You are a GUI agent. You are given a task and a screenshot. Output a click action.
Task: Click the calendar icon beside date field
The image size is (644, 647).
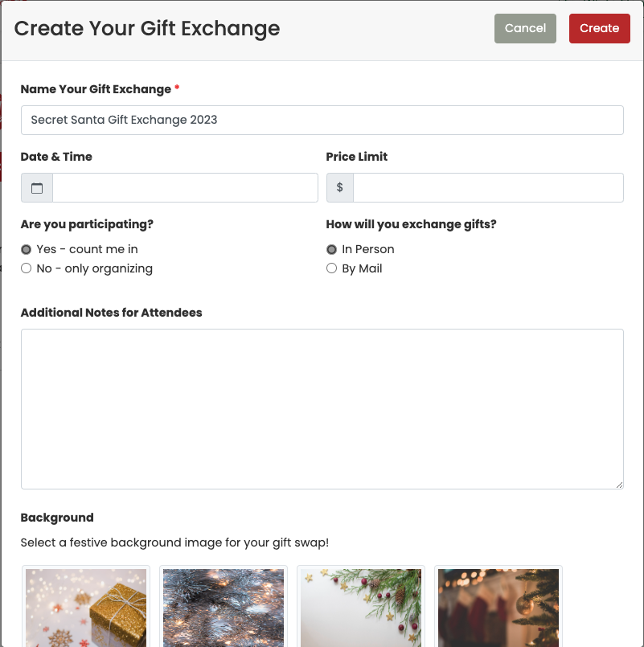coord(37,188)
